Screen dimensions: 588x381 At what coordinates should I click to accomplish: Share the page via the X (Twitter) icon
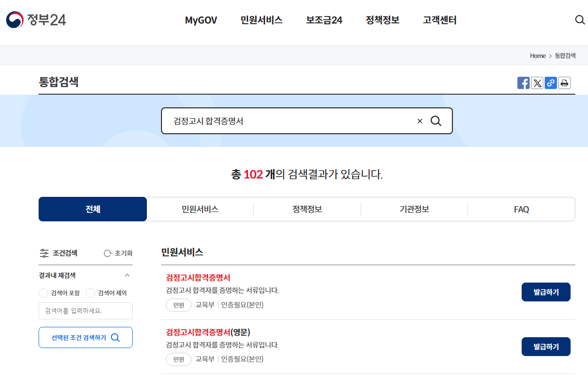click(x=537, y=83)
